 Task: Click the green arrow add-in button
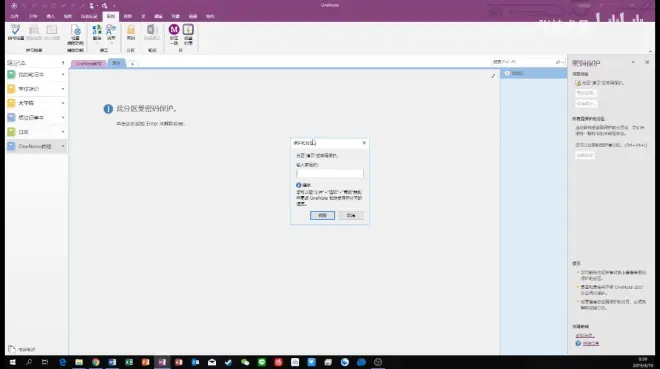[188, 35]
